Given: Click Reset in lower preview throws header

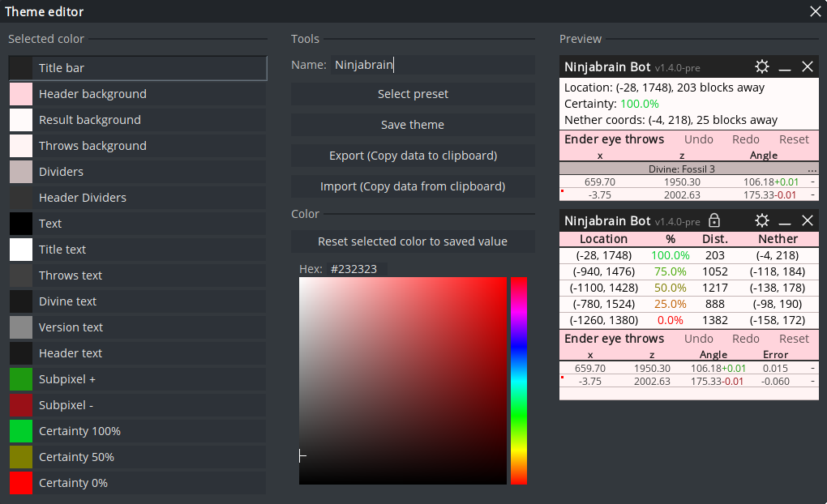Looking at the screenshot, I should point(794,339).
